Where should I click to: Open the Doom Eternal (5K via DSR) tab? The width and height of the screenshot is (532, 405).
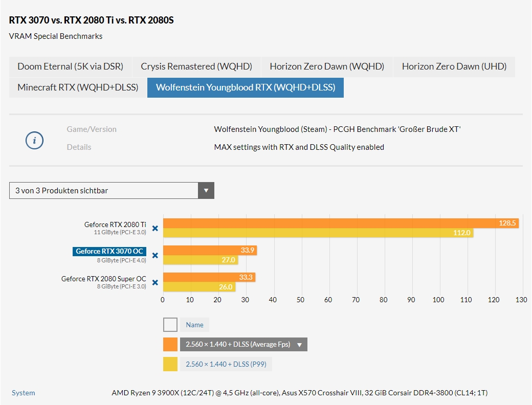[x=70, y=66]
